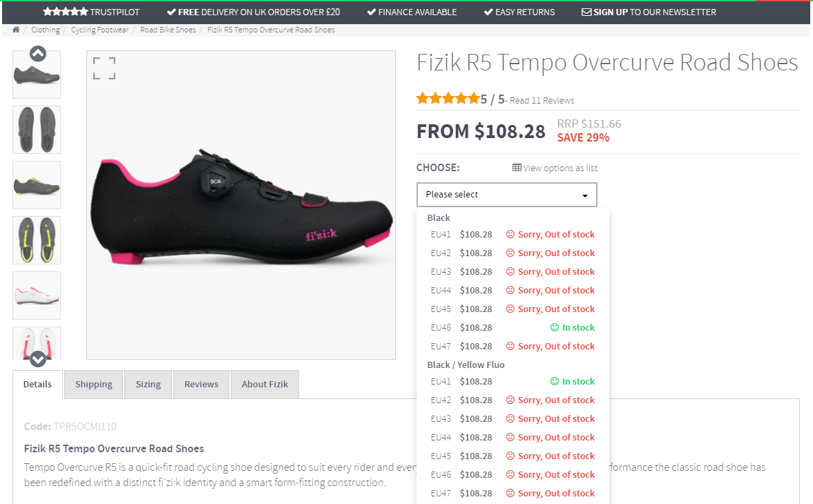Open Clothing breadcrumb link

pos(45,30)
